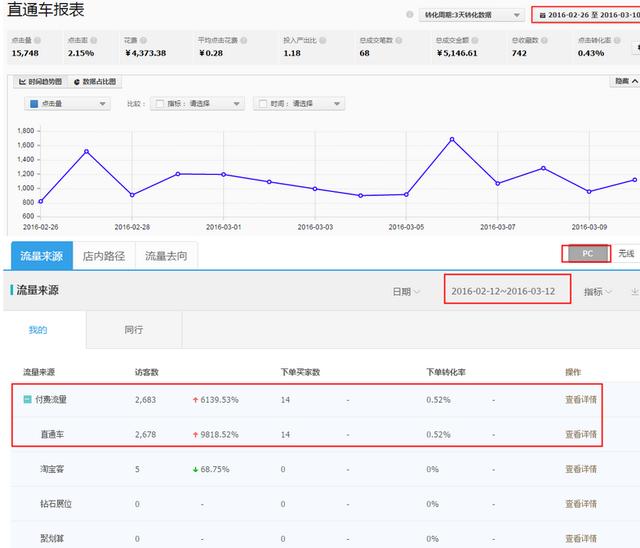
Task: Switch device toggle to 无线
Action: [x=626, y=254]
